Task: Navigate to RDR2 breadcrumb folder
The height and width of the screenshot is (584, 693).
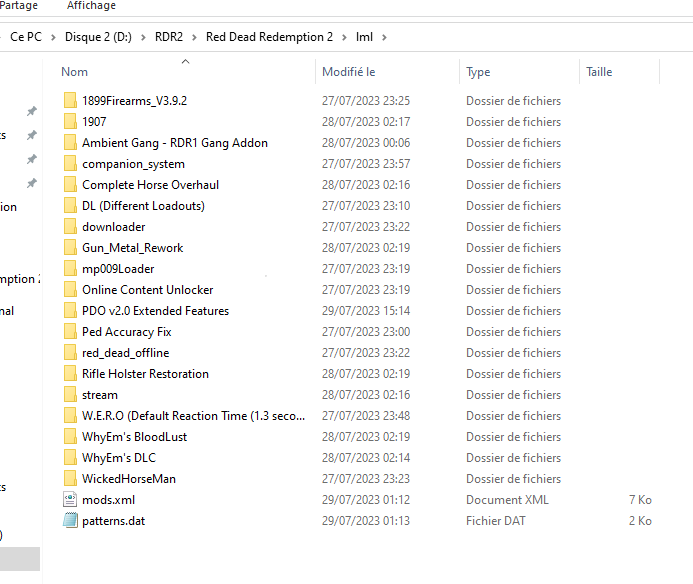Action: coord(169,37)
